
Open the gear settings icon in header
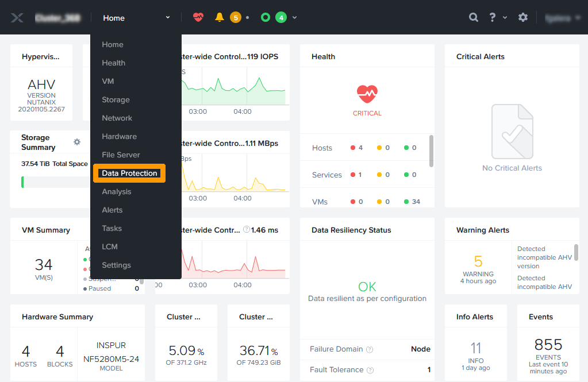[522, 17]
